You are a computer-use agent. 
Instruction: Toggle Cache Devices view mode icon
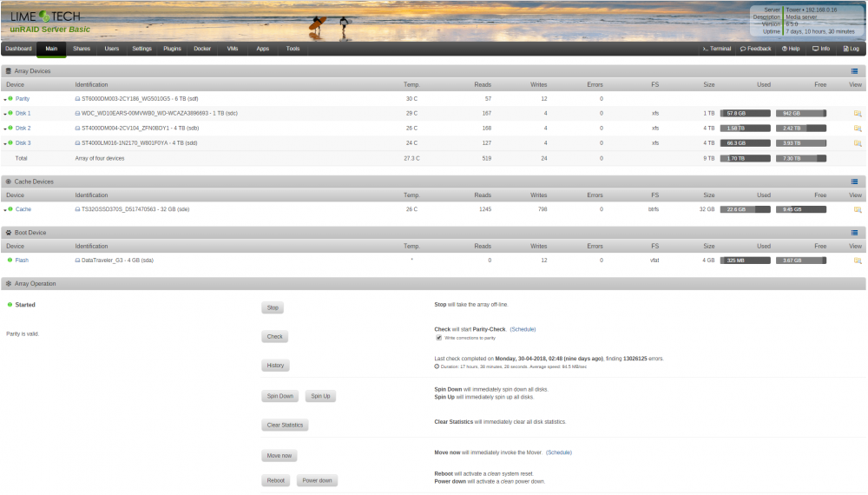click(854, 181)
